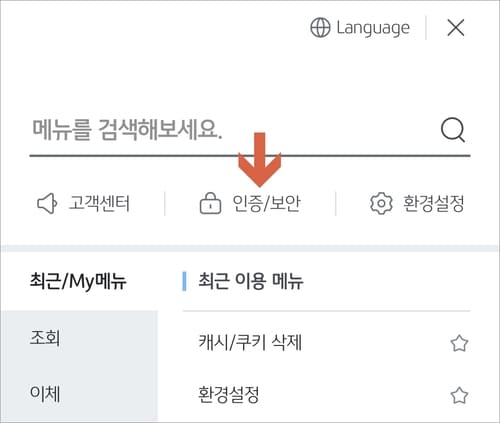Select the 조회 side menu
Screen dimensions: 500x423
pyautogui.click(x=45, y=338)
